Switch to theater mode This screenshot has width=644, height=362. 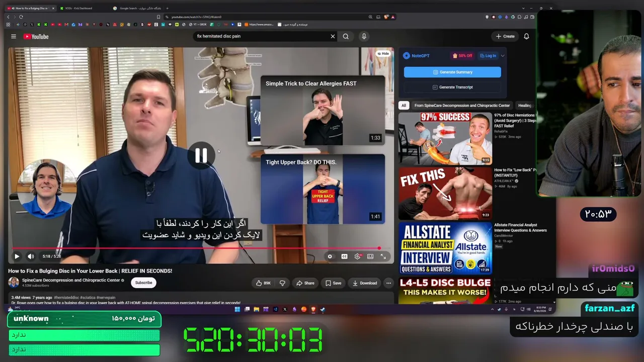click(x=370, y=256)
